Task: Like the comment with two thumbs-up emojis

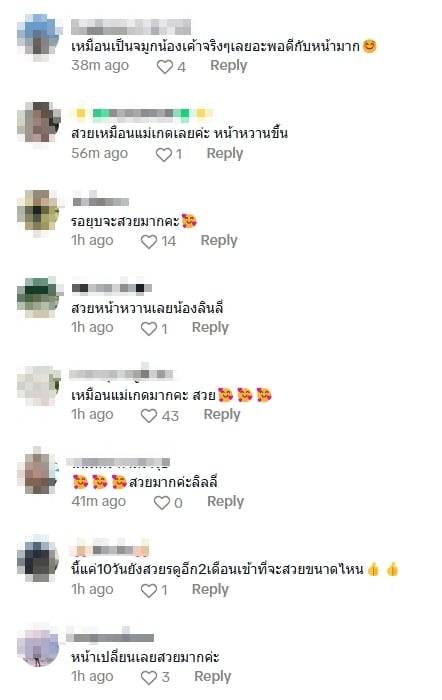Action: [x=149, y=591]
